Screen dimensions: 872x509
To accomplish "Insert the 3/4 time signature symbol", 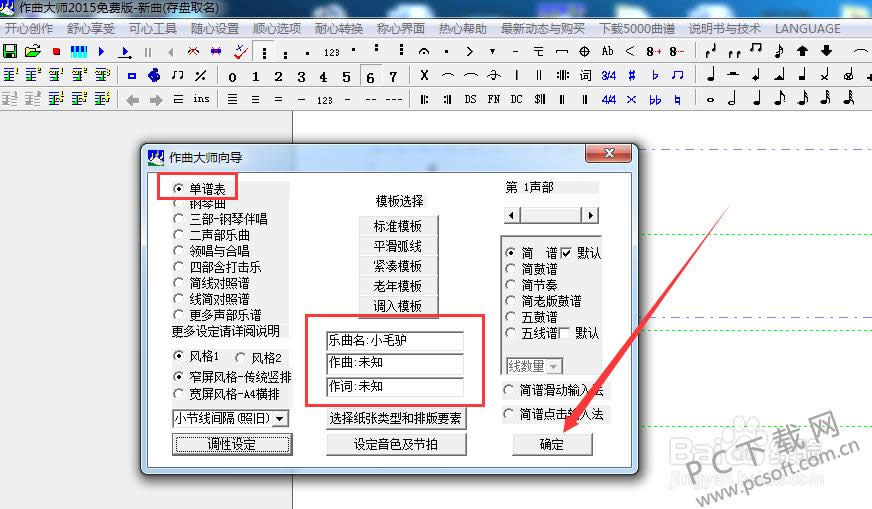I will pyautogui.click(x=608, y=75).
